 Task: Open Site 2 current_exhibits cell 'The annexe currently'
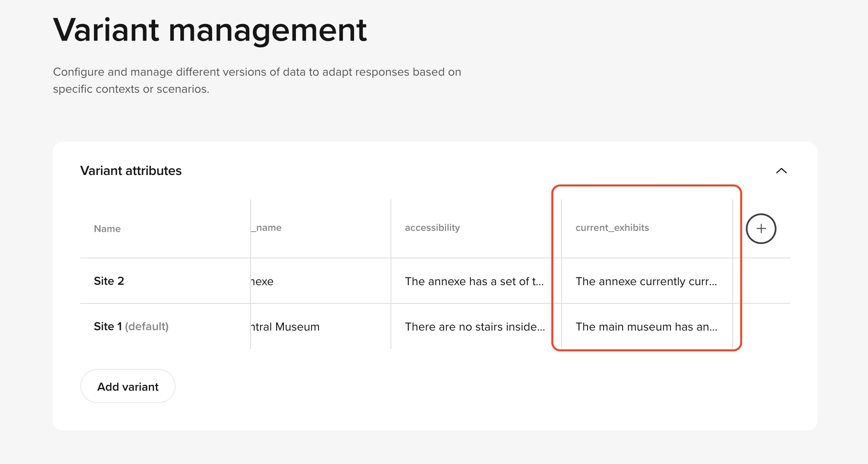(x=646, y=281)
